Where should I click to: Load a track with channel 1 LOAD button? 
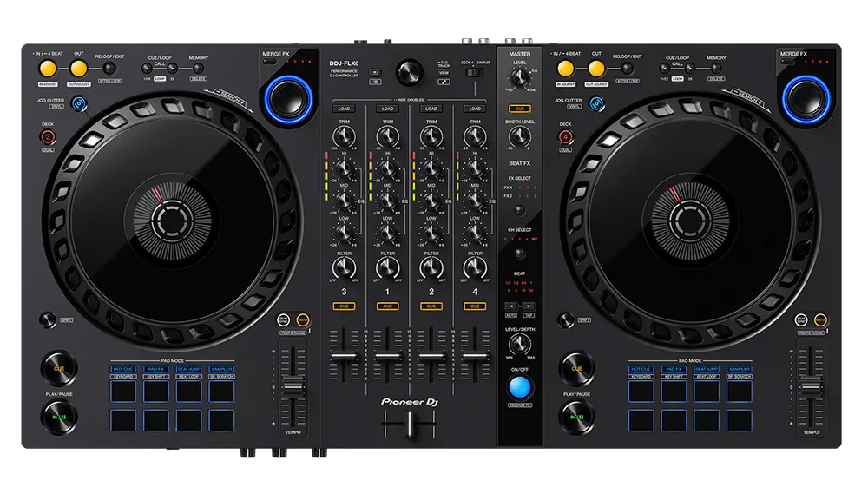pos(387,109)
